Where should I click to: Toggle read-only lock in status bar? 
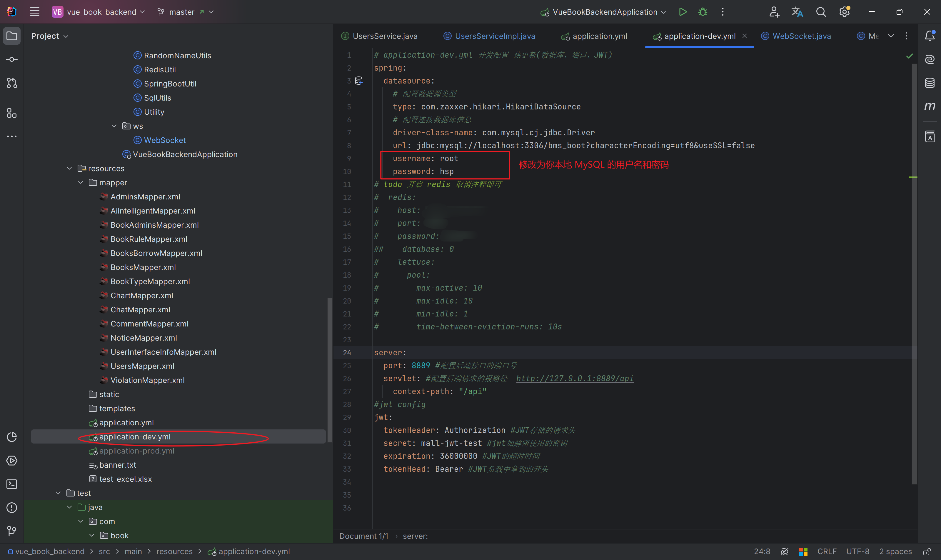(x=927, y=552)
